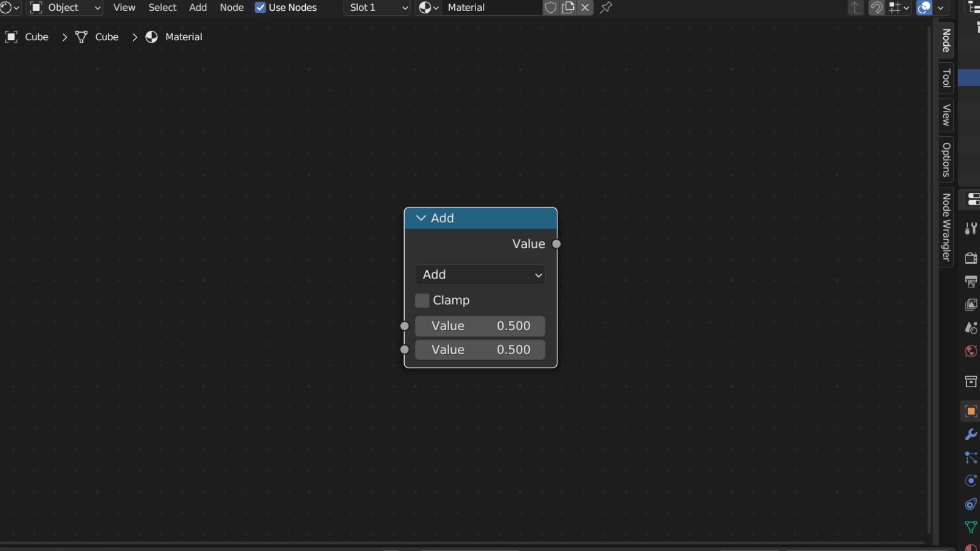980x551 pixels.
Task: Click the parent node tree arrow icon
Action: [855, 8]
